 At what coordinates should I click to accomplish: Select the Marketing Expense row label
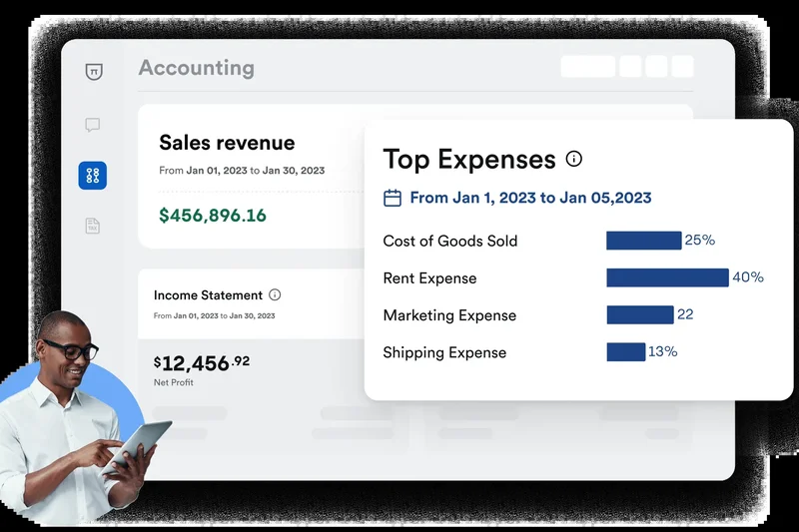tap(449, 315)
